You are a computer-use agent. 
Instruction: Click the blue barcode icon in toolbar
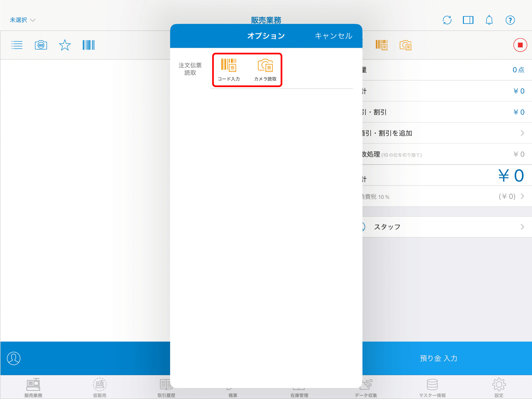click(x=88, y=45)
